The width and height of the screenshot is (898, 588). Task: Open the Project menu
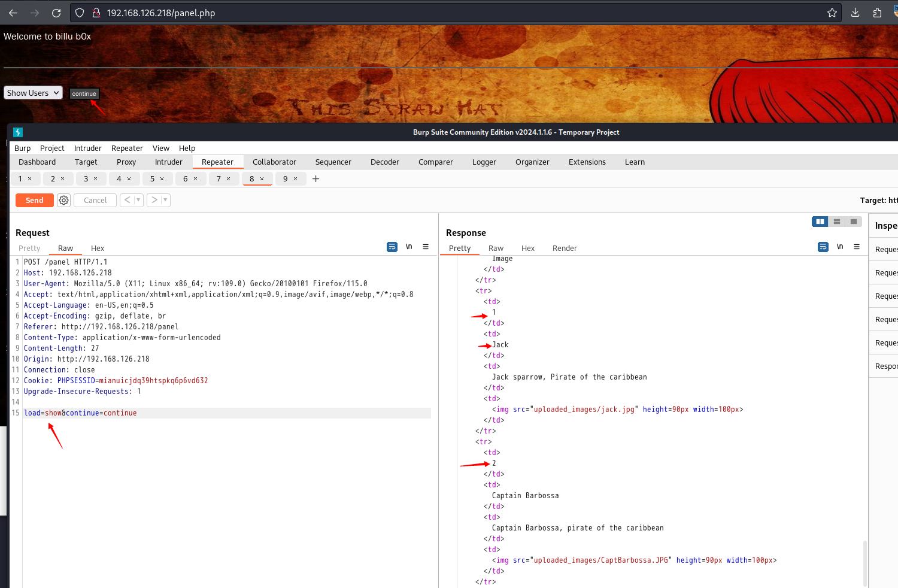coord(52,148)
